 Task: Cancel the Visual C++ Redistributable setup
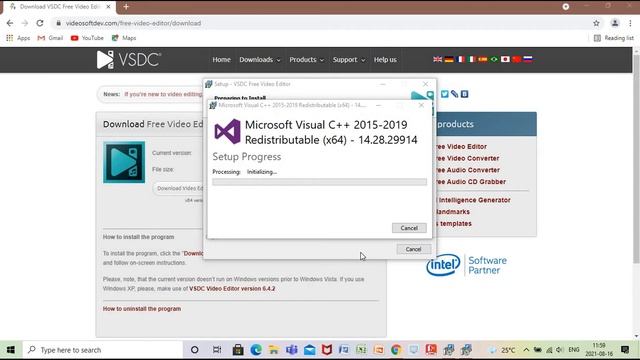tap(409, 228)
